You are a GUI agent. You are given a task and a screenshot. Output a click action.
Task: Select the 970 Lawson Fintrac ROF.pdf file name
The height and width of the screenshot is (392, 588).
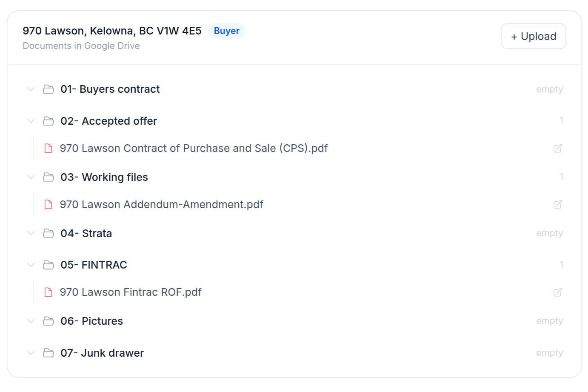(131, 292)
